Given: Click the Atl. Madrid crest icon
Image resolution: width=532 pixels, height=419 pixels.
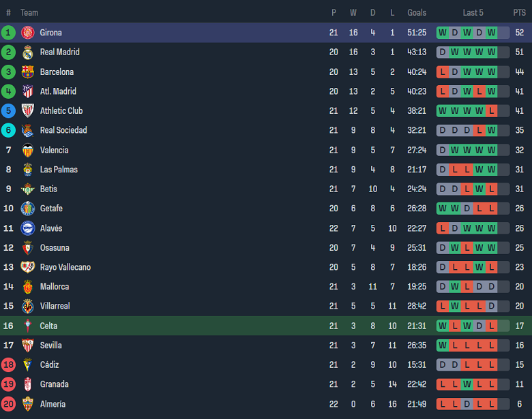Looking at the screenshot, I should point(27,91).
